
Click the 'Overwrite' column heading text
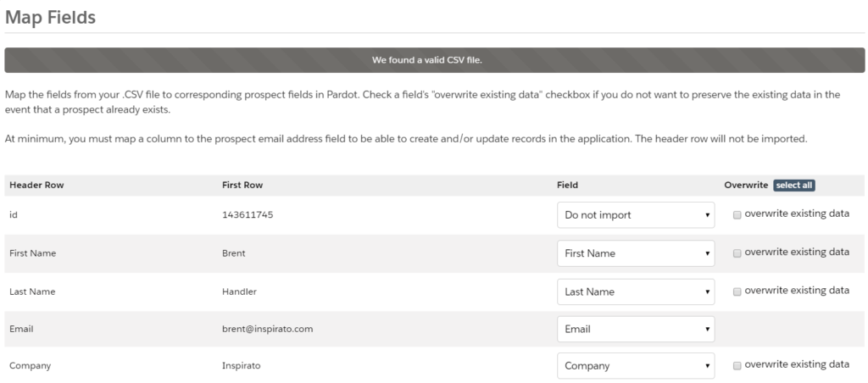746,186
